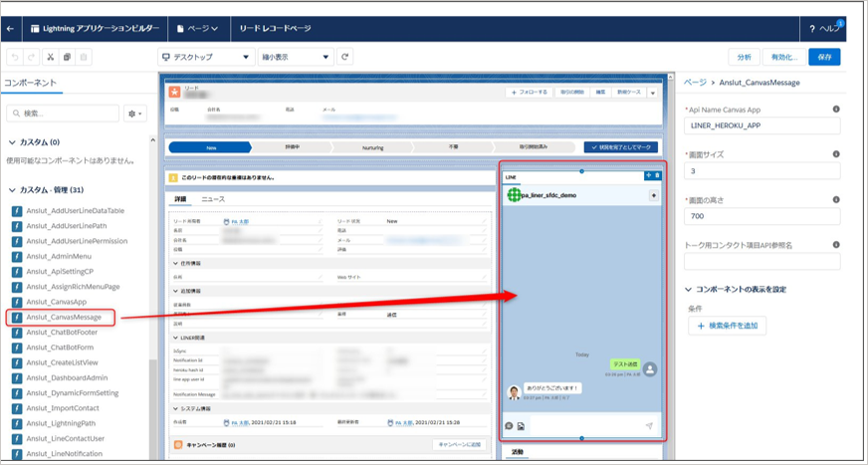
Task: Collapse コンポーネントの表示を設定 section
Action: click(x=688, y=289)
